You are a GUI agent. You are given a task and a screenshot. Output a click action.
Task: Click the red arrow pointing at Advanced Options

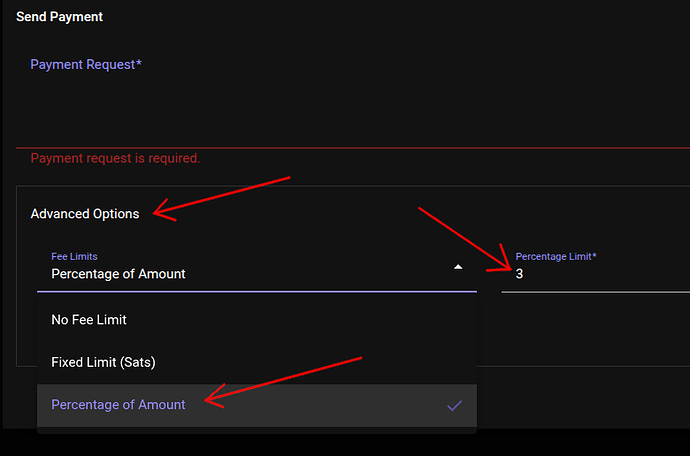[220, 196]
